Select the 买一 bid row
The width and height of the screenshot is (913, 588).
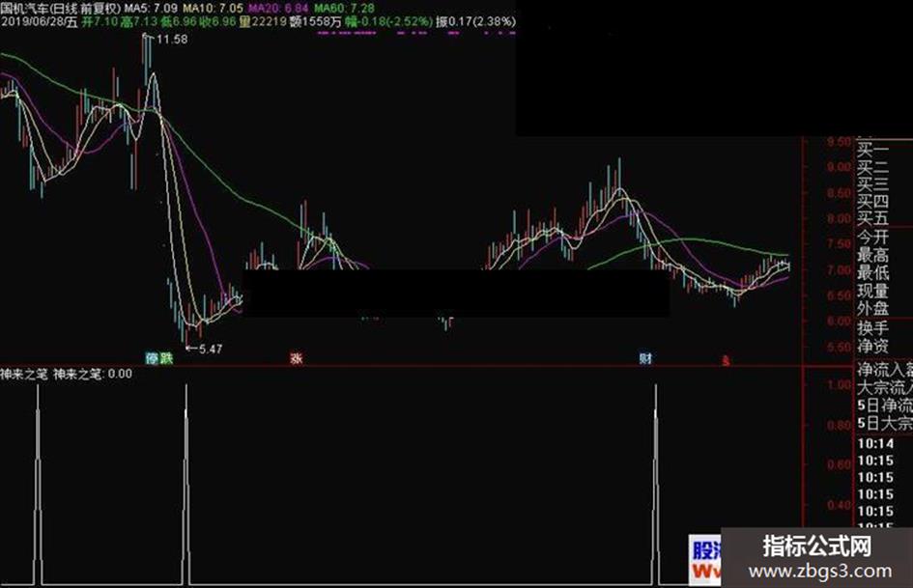click(x=872, y=151)
